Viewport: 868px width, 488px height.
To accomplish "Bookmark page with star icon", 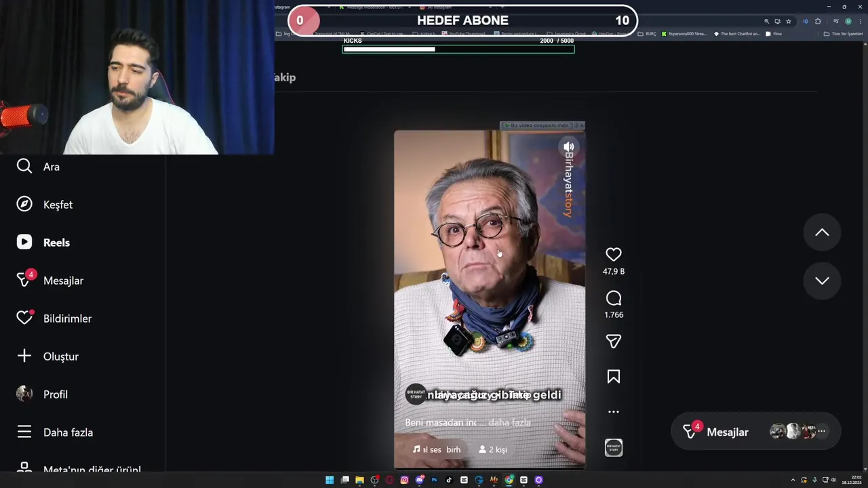I will point(789,21).
